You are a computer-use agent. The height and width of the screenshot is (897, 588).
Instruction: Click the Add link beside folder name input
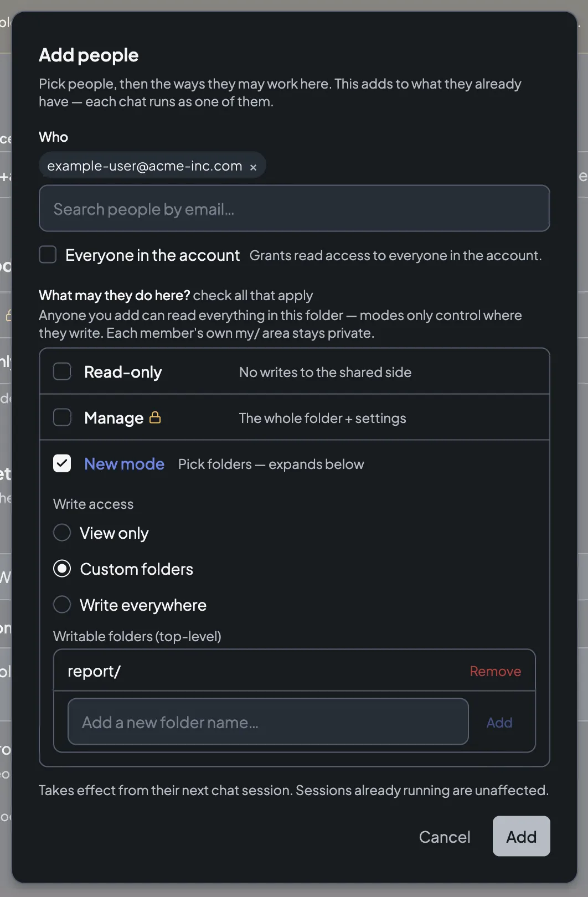(x=499, y=723)
